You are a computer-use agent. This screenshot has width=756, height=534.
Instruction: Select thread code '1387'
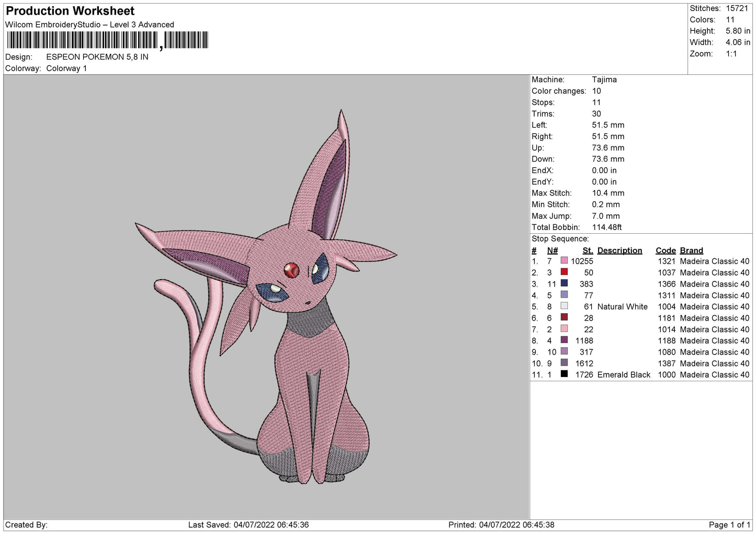tap(667, 363)
